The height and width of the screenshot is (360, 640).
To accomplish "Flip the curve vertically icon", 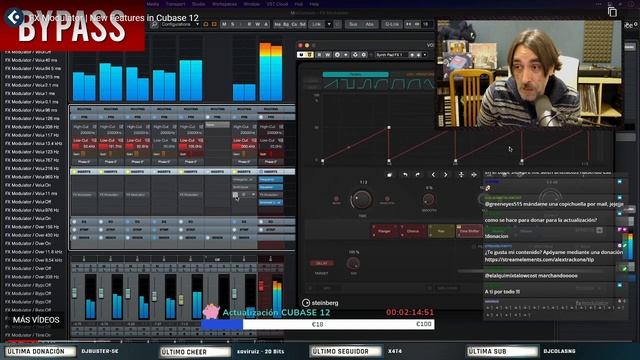I will tap(461, 175).
